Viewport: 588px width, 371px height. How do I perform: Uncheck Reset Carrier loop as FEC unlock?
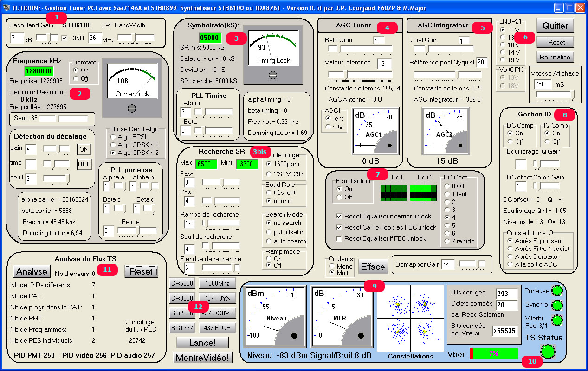[x=340, y=227]
